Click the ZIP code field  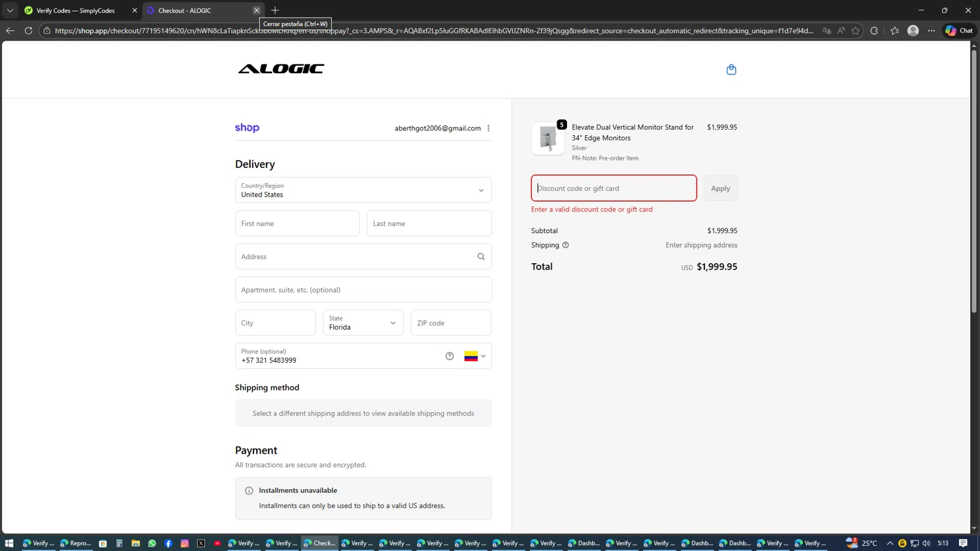point(451,323)
